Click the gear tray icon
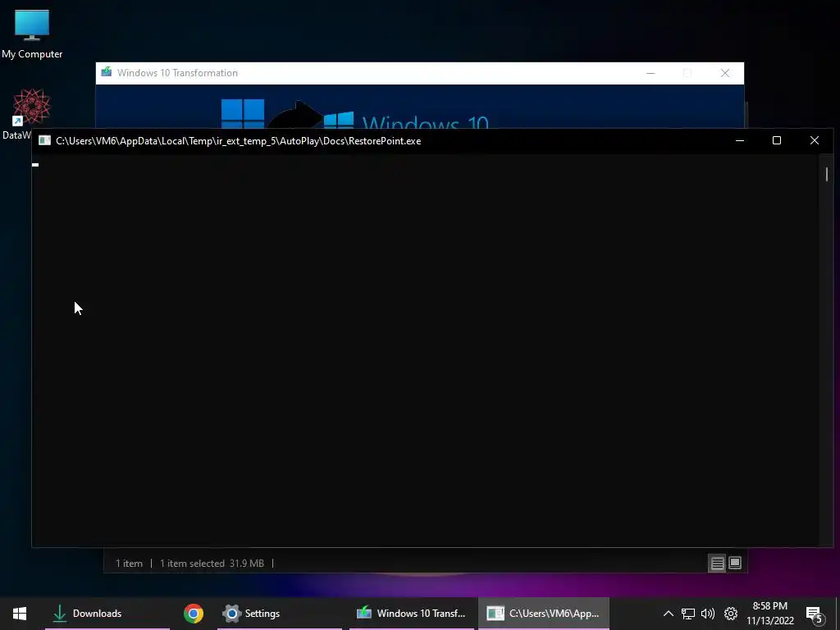The height and width of the screenshot is (630, 840). tap(731, 614)
